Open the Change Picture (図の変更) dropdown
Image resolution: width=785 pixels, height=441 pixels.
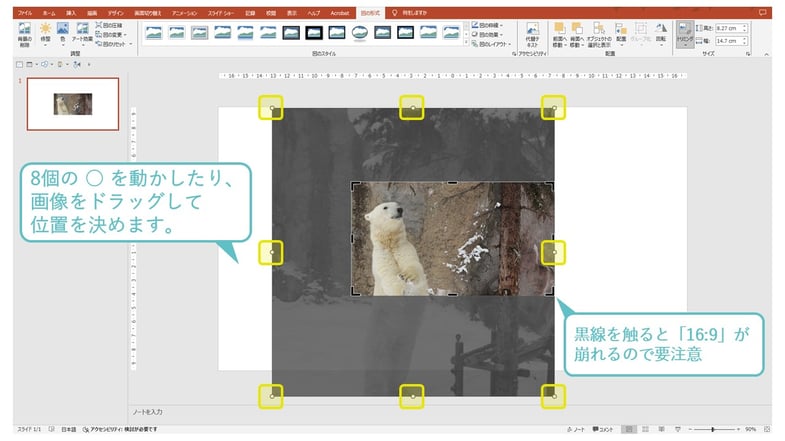pos(111,35)
